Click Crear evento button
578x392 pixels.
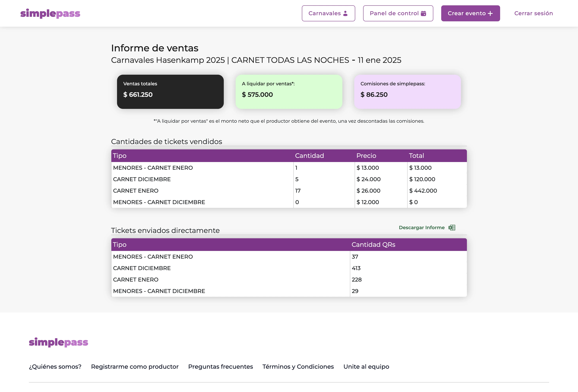coord(470,13)
